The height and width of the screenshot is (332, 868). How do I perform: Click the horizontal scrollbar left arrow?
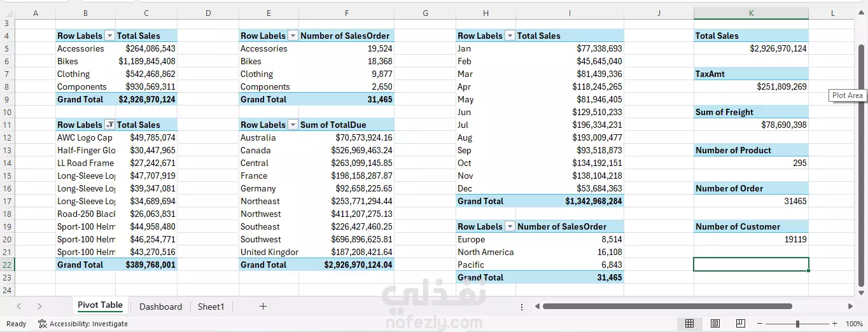pyautogui.click(x=537, y=307)
